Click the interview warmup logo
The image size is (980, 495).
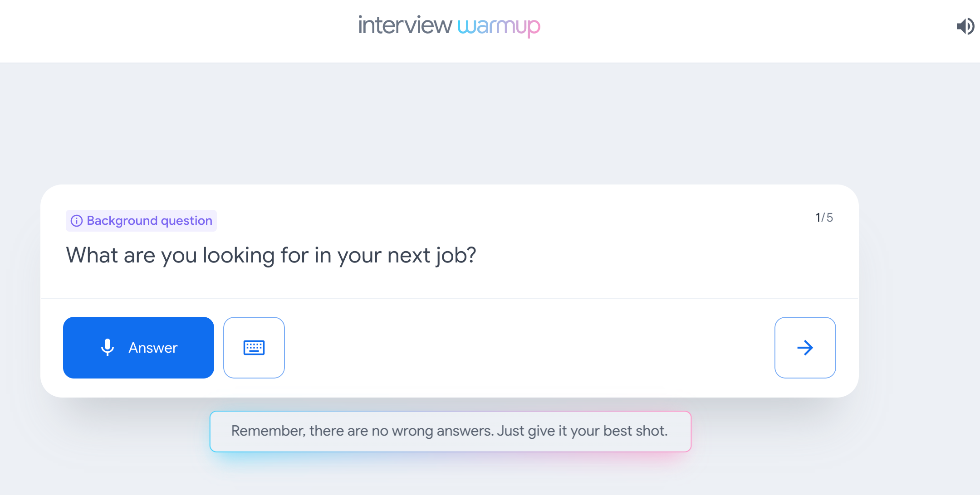click(449, 26)
